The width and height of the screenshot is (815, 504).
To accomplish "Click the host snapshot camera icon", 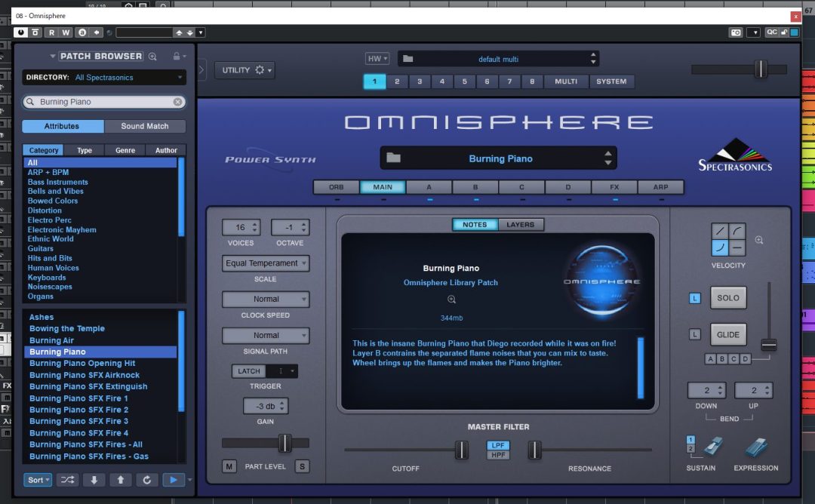I will point(736,32).
